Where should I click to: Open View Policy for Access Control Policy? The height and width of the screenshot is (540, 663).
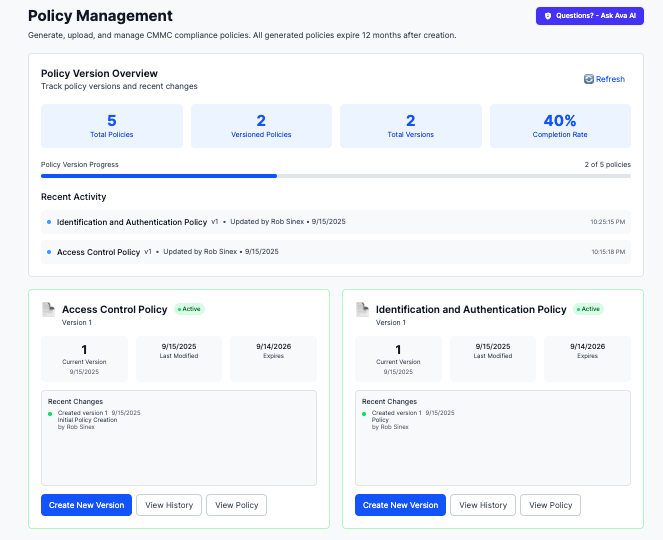pyautogui.click(x=236, y=505)
